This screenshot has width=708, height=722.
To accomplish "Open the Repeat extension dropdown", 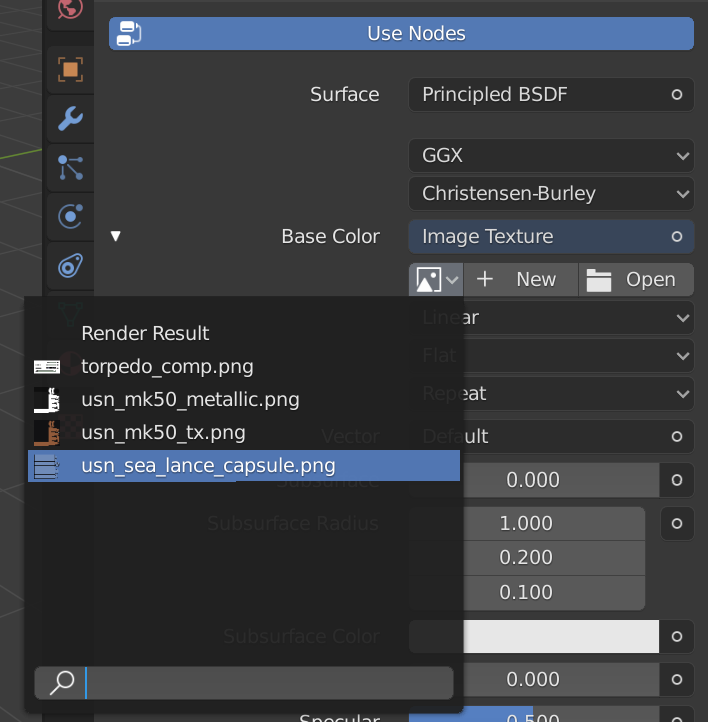I will 551,394.
